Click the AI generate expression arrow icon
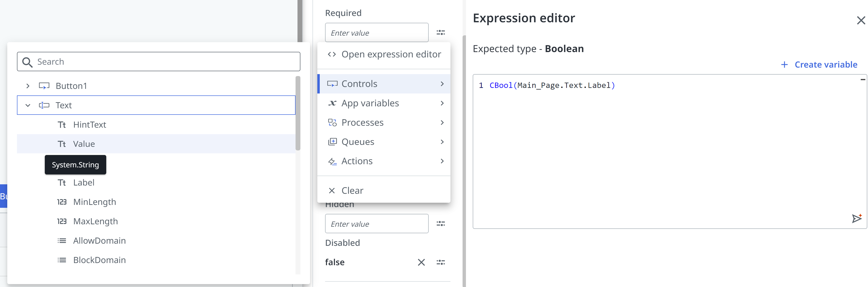Viewport: 868px width, 287px height. (x=856, y=218)
